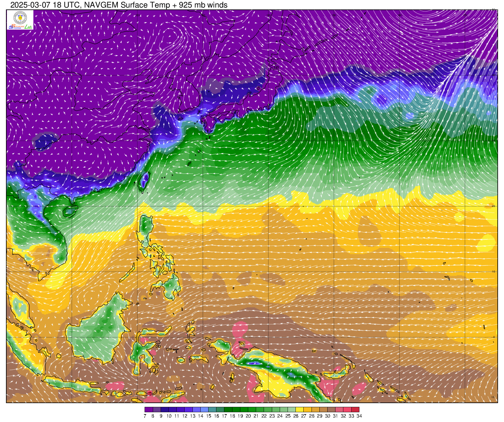Select the 8–9 muted purple legend swatch
504x422 pixels.
157,410
